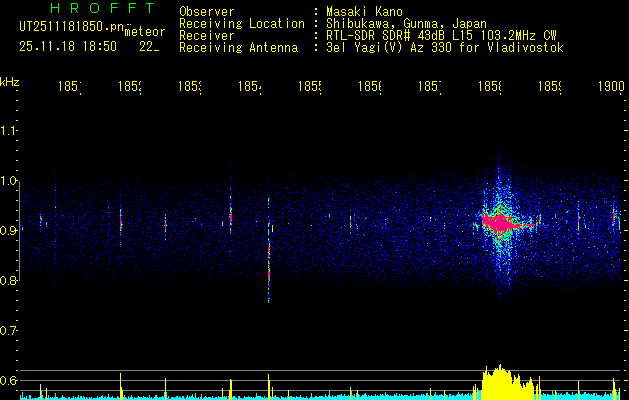Click the kHz unit label
The width and height of the screenshot is (629, 400).
click(x=10, y=82)
